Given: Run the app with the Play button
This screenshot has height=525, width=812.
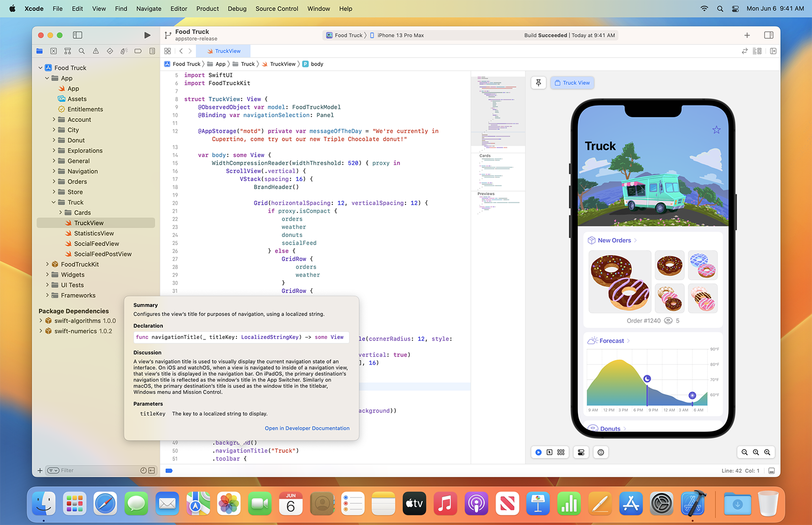Looking at the screenshot, I should [x=147, y=35].
